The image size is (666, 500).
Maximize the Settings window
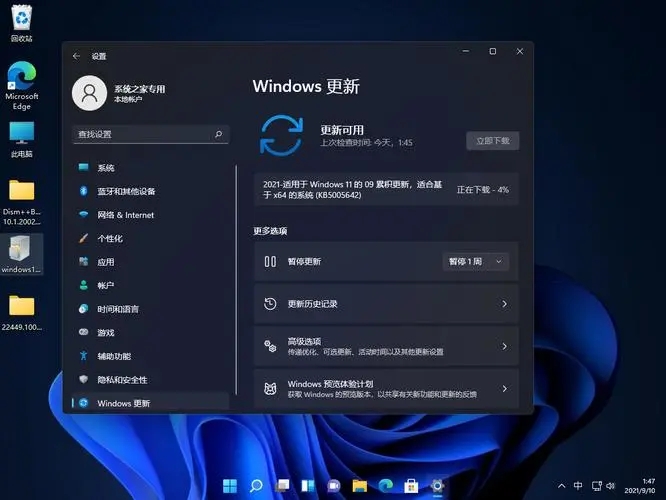493,51
